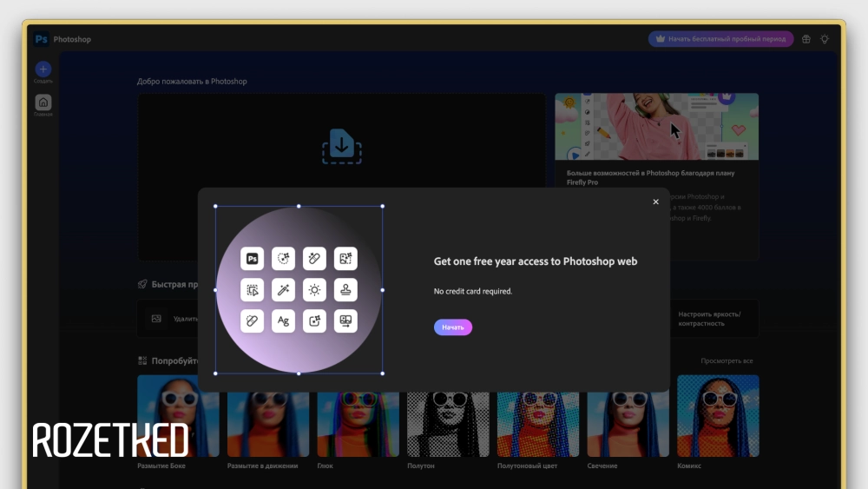This screenshot has width=868, height=489.
Task: Close the free year access dialog
Action: pos(655,202)
